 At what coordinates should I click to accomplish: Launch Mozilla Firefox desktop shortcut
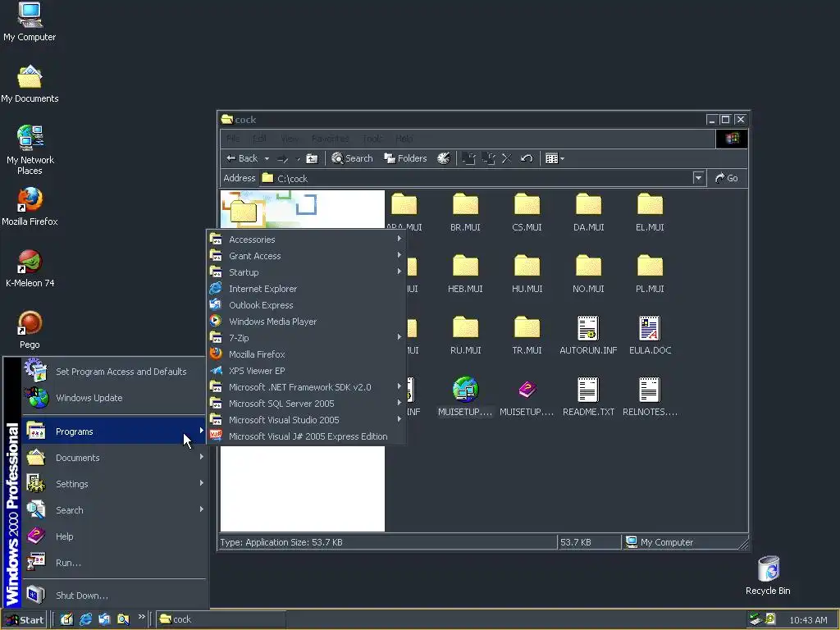[30, 206]
